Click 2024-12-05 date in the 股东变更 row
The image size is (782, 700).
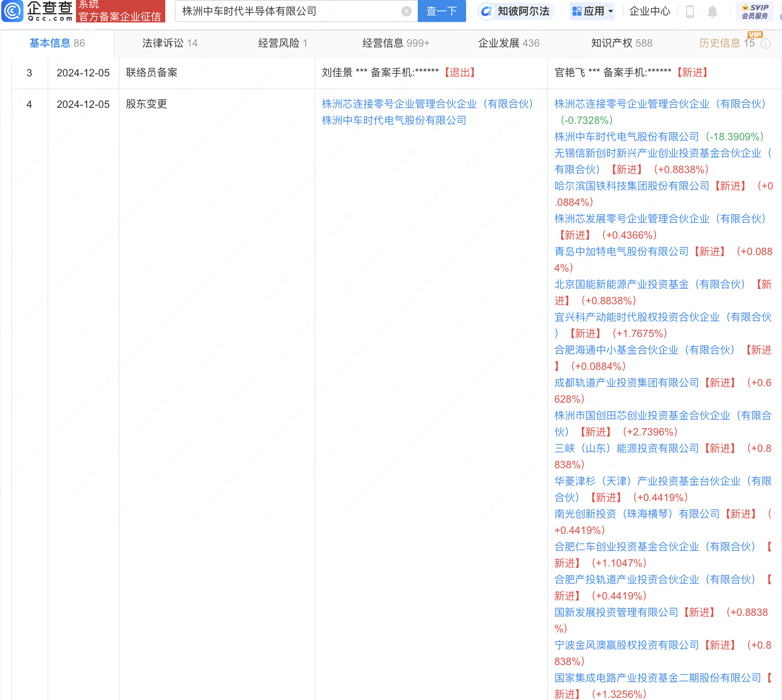click(83, 104)
